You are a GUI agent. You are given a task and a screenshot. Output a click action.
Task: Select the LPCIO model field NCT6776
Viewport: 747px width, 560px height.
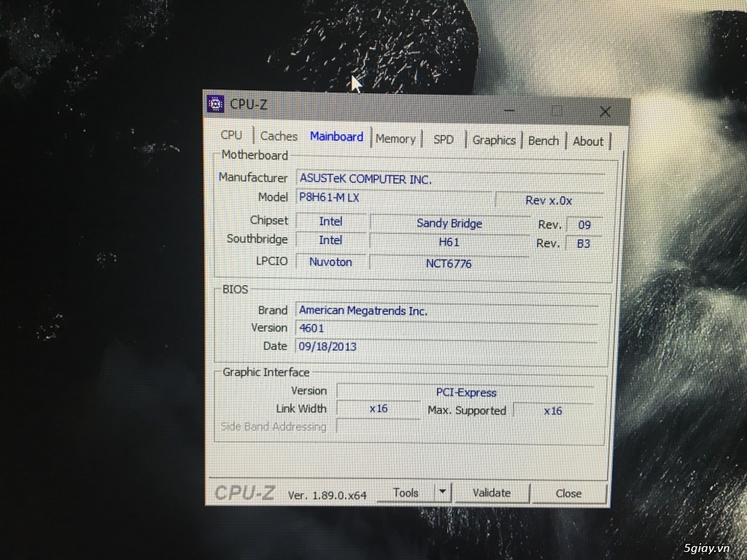pyautogui.click(x=449, y=263)
